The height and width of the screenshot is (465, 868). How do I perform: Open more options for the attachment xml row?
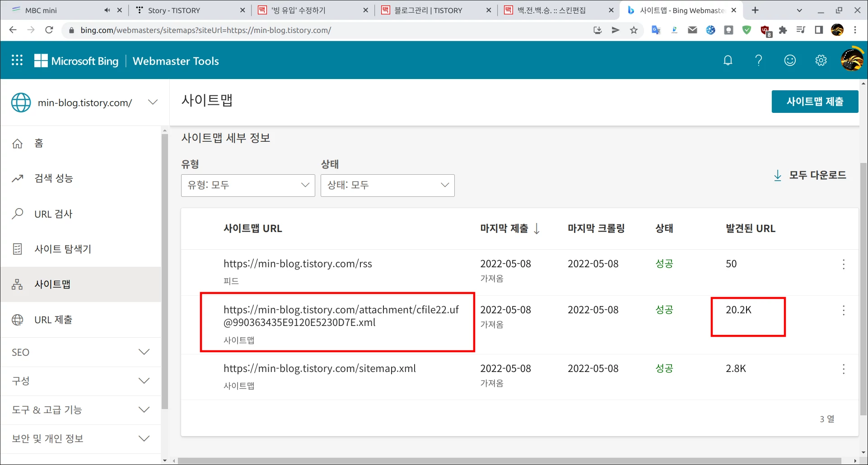(x=844, y=310)
